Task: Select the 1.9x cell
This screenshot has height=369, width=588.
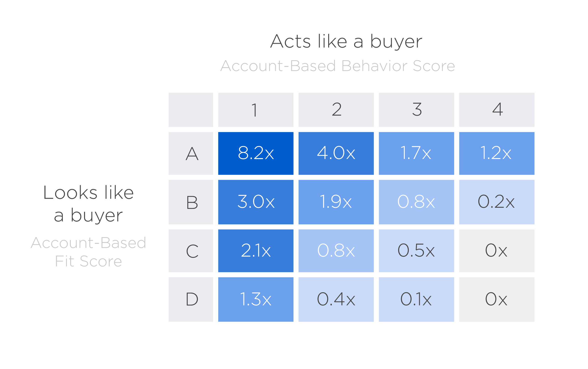Action: [336, 202]
